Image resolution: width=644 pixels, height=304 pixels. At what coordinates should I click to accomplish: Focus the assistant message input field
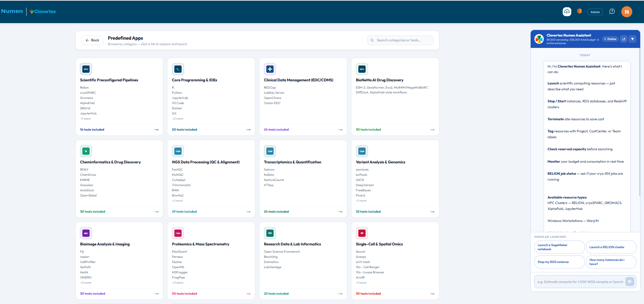[x=580, y=282]
